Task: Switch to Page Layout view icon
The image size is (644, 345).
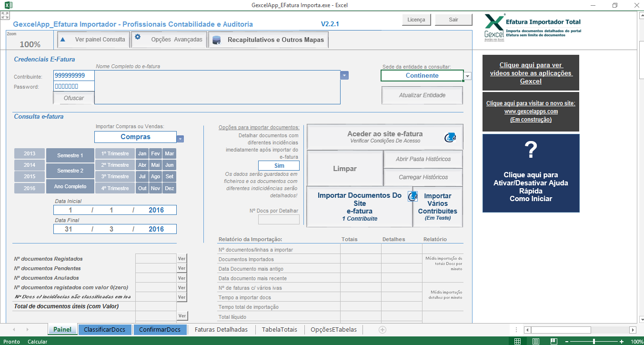Action: tap(536, 341)
